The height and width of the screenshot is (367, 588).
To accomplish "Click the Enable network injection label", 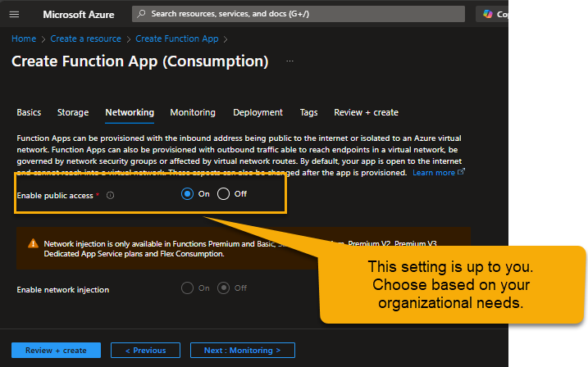I will click(63, 289).
